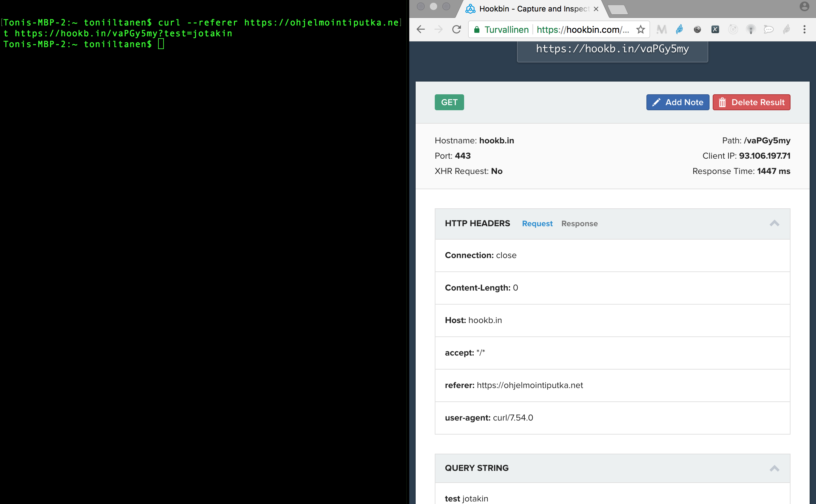
Task: Click the hookb.in URL in the terminal
Action: [123, 33]
